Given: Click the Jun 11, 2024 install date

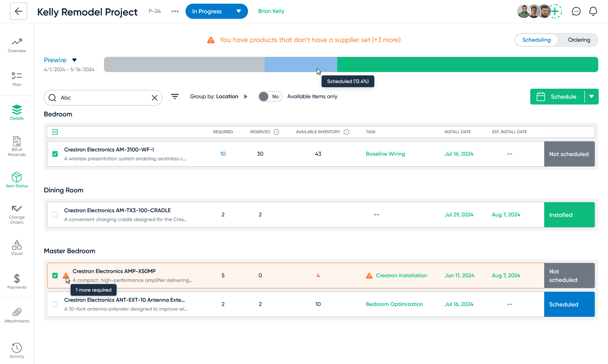Looking at the screenshot, I should 459,275.
